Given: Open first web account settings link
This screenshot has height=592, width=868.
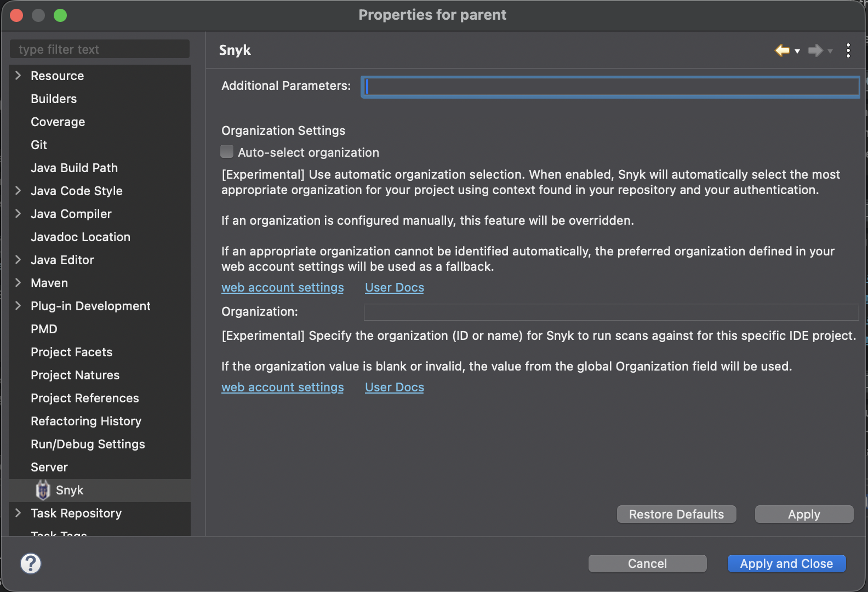Looking at the screenshot, I should tap(282, 288).
